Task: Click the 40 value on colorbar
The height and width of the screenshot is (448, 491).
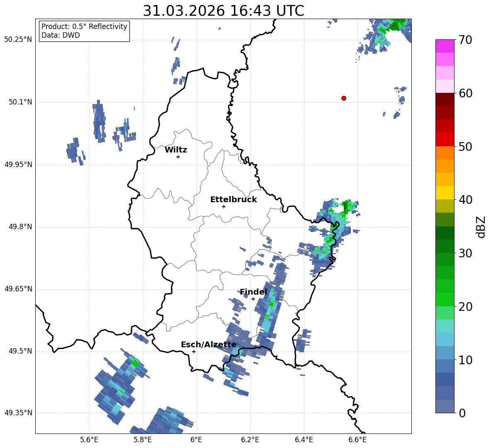Action: (x=465, y=200)
